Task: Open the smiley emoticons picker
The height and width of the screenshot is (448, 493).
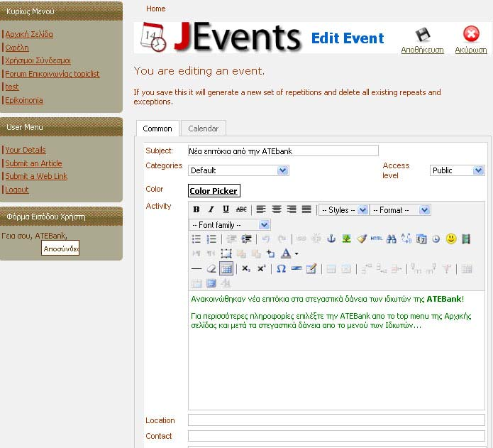Action: [451, 239]
